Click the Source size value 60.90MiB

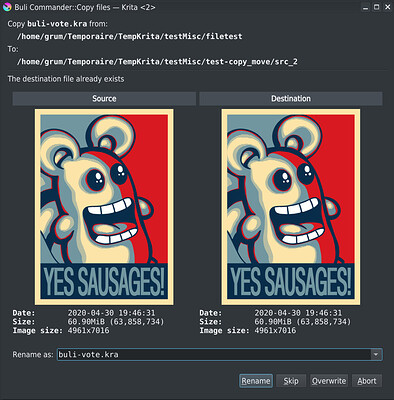pos(116,322)
